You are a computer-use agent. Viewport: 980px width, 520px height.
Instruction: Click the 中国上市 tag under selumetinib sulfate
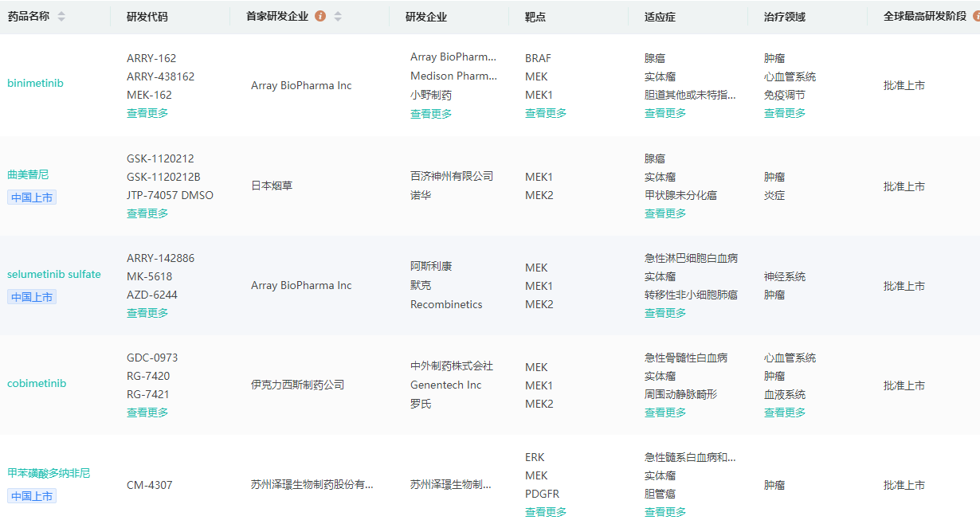(x=32, y=297)
